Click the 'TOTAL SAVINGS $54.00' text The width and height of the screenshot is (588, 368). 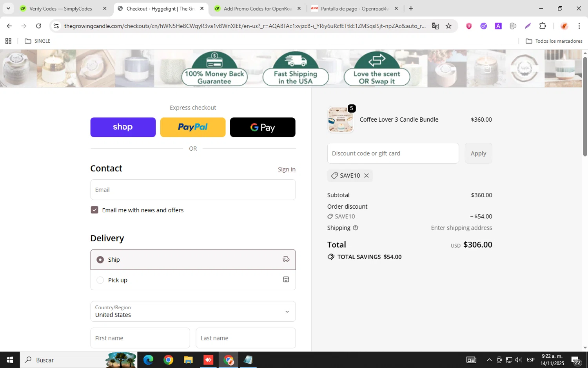(369, 257)
